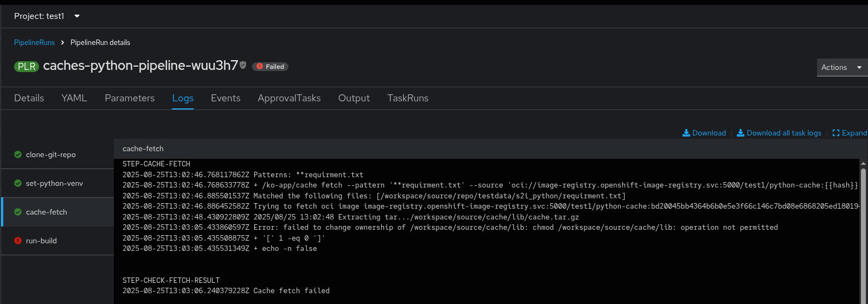Switch to the YAML tab

coord(74,98)
